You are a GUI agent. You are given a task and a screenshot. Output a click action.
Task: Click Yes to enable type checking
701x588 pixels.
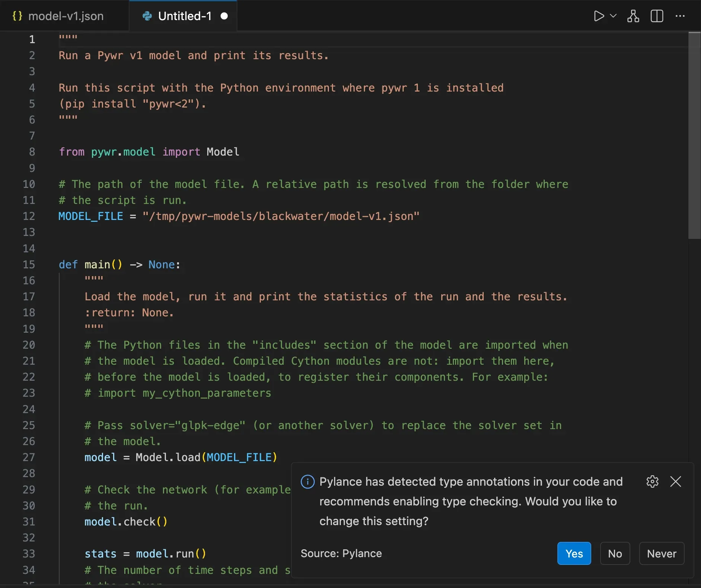574,553
